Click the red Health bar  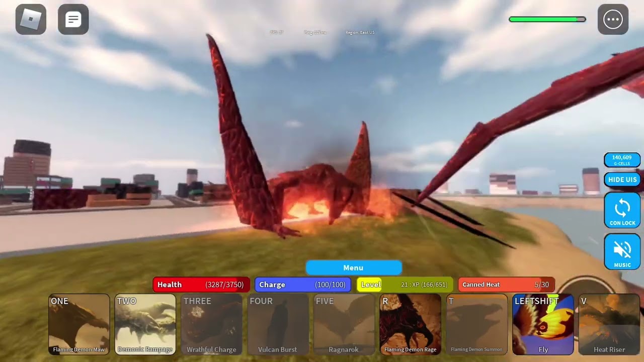coord(201,285)
